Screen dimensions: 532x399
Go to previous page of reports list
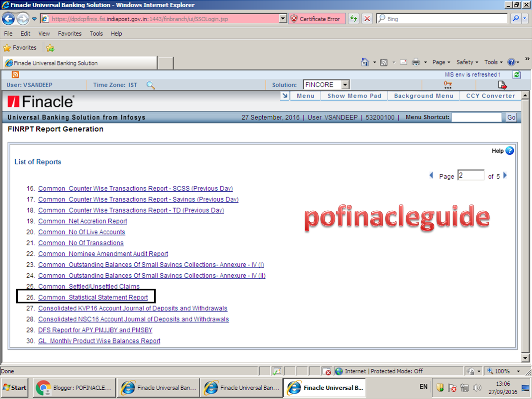(431, 175)
